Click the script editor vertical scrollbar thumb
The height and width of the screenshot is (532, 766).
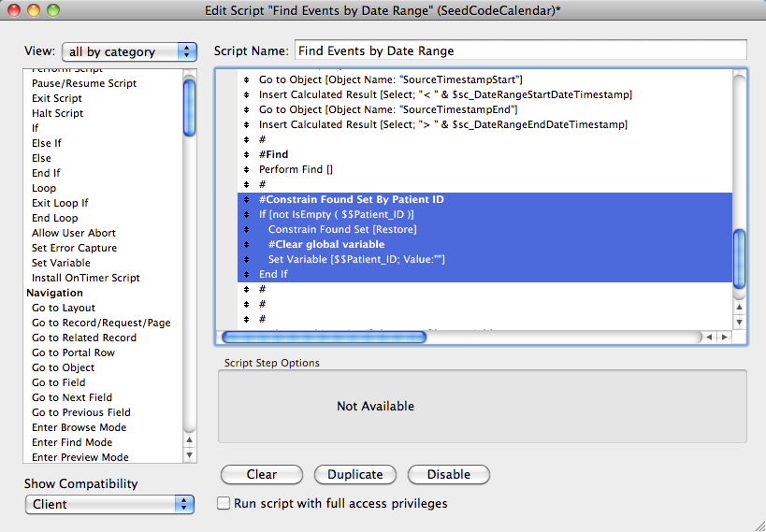point(739,258)
